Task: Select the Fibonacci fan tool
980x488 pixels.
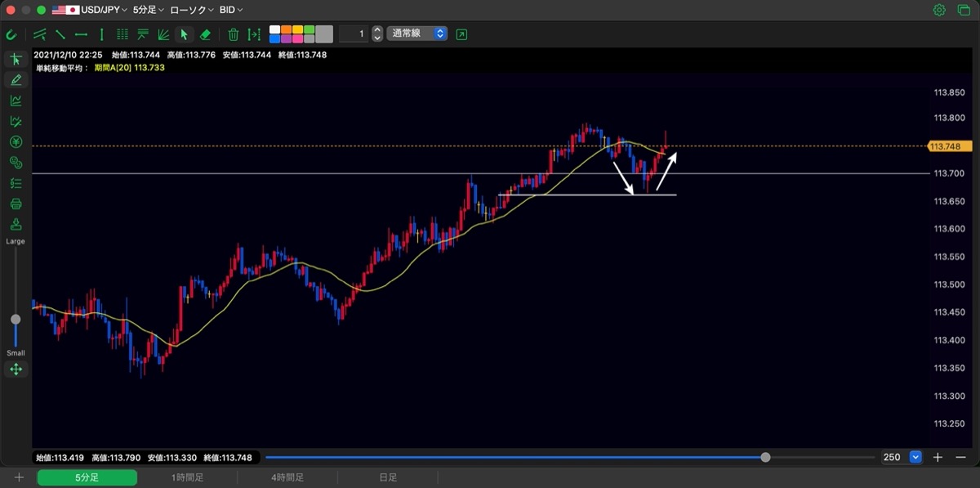Action: click(163, 34)
